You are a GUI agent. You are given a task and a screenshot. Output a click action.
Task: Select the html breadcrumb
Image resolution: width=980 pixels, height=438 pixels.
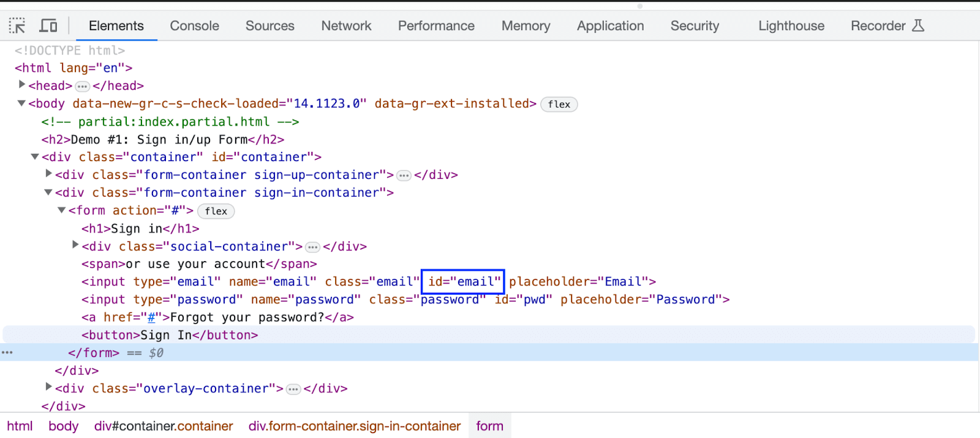20,426
